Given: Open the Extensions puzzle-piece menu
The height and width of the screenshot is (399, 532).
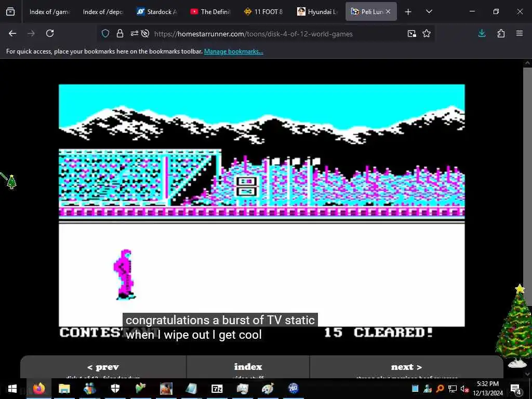Looking at the screenshot, I should pyautogui.click(x=501, y=33).
